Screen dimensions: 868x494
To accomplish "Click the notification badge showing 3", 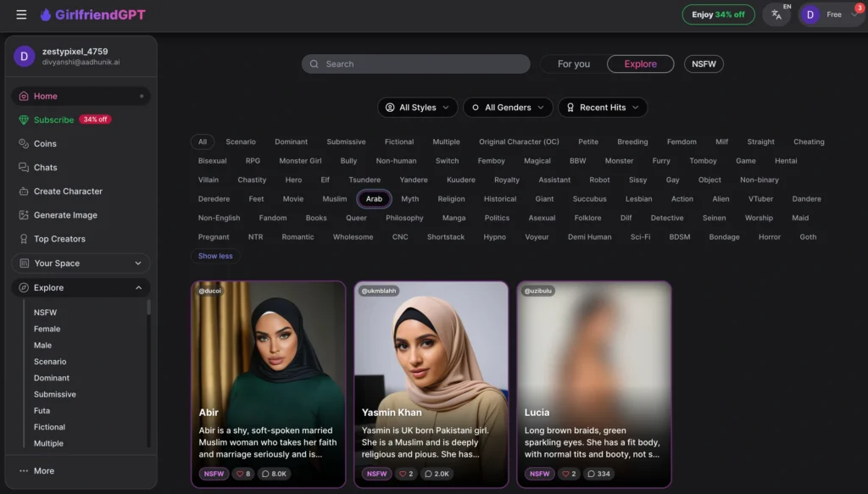I will tap(860, 8).
